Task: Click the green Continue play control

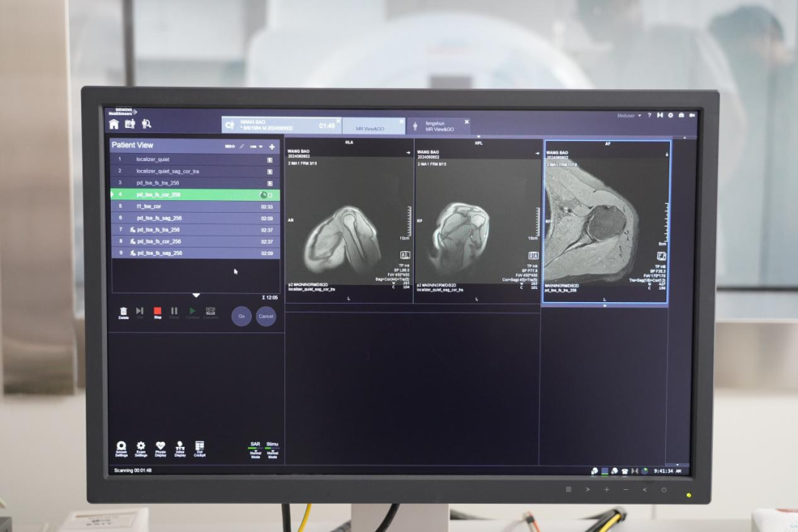Action: (192, 313)
